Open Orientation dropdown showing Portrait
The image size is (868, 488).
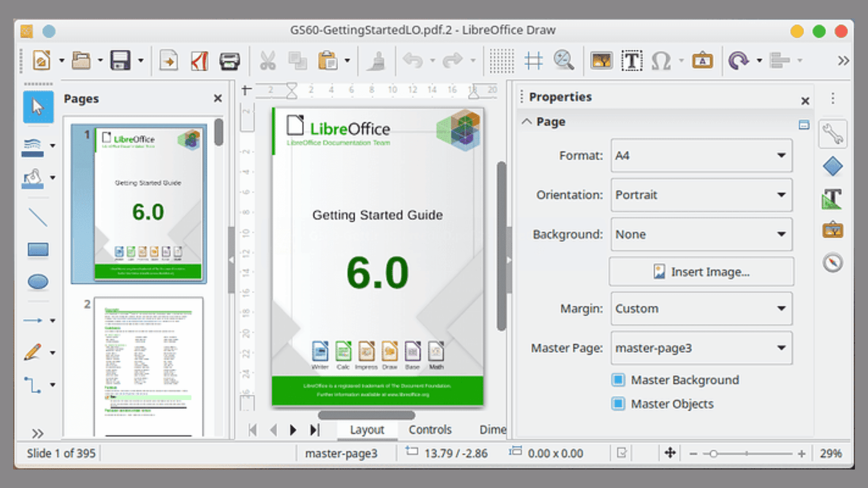[x=701, y=195]
